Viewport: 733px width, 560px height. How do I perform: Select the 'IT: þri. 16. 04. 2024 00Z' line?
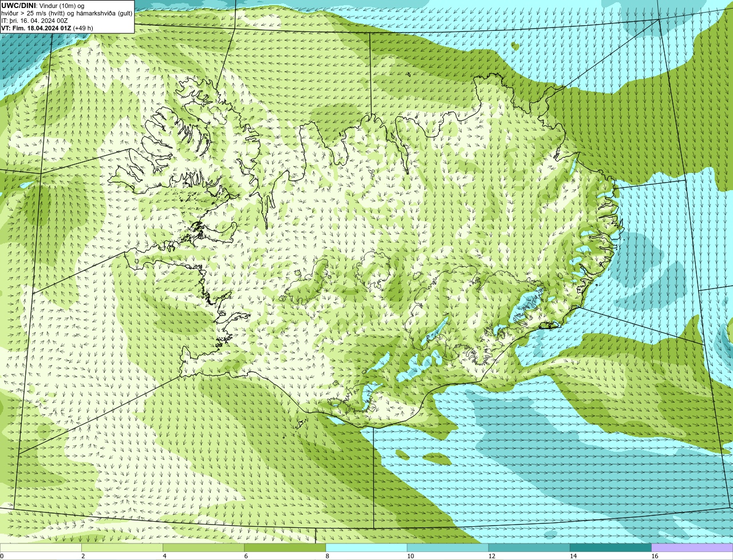click(x=34, y=21)
